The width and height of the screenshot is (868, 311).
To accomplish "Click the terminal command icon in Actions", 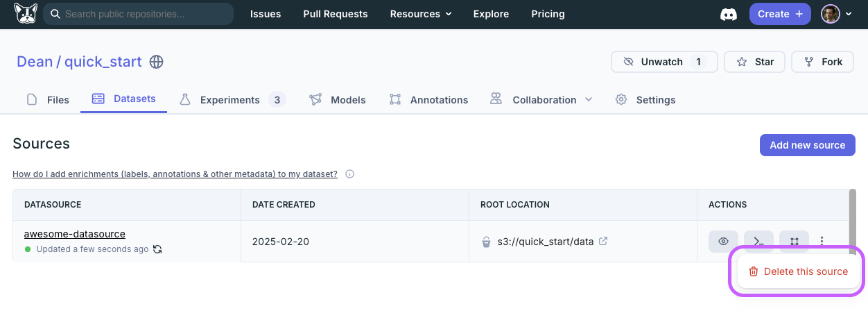I will point(758,242).
